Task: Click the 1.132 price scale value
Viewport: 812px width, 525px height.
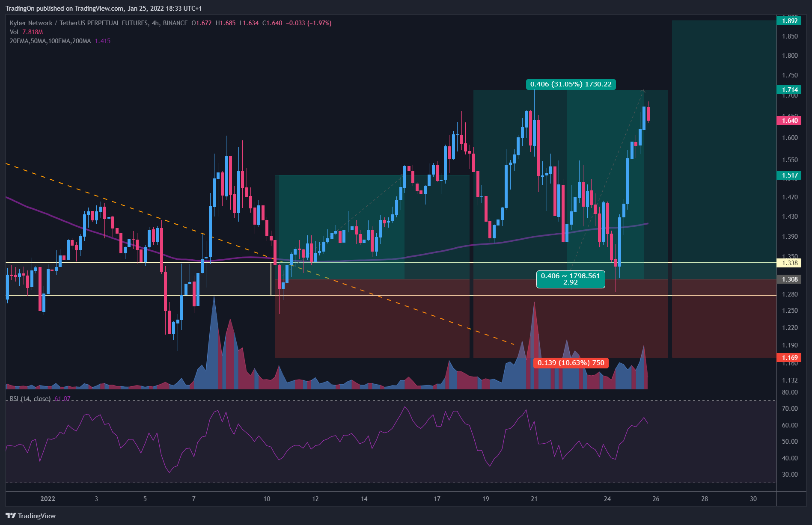Action: [x=790, y=380]
